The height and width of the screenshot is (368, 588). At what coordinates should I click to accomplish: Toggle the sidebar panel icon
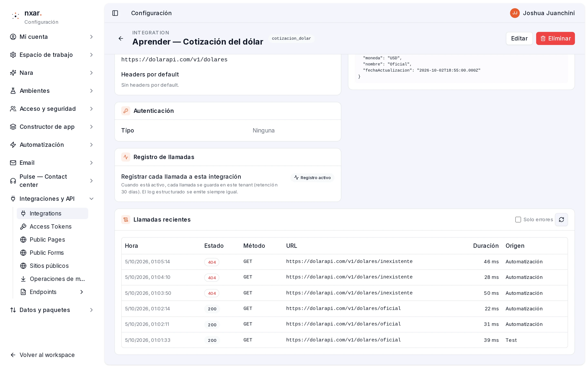pyautogui.click(x=115, y=13)
